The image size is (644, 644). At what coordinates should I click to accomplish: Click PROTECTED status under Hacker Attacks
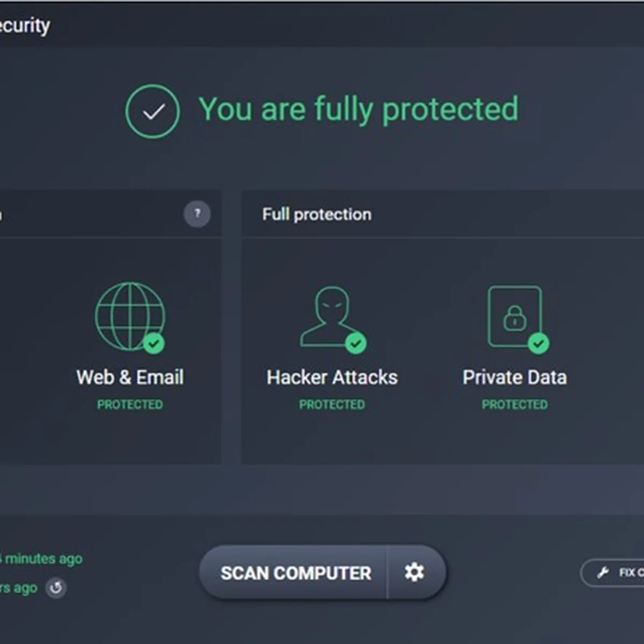tap(332, 405)
